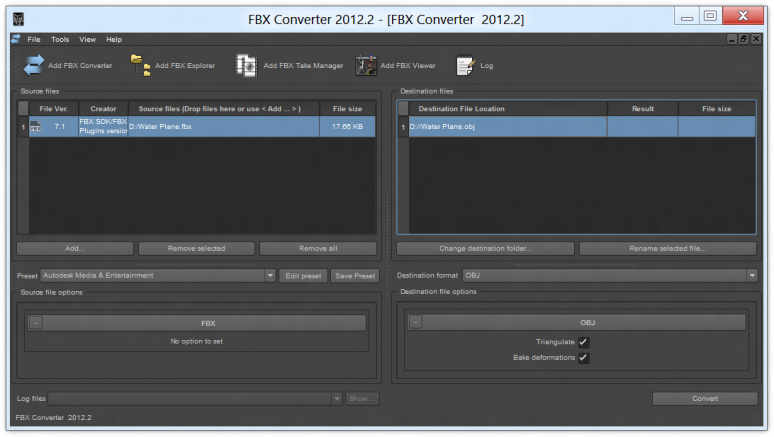The image size is (774, 437).
Task: Click FBX SDK/FBX Plugins creator cell
Action: coord(103,126)
